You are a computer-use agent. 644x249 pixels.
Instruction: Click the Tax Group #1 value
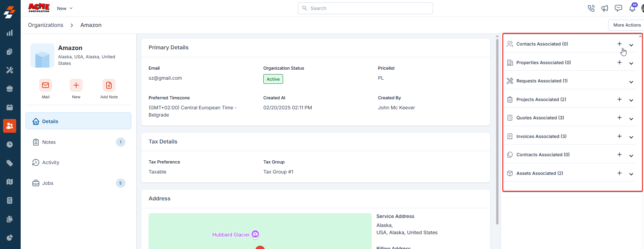coord(278,172)
